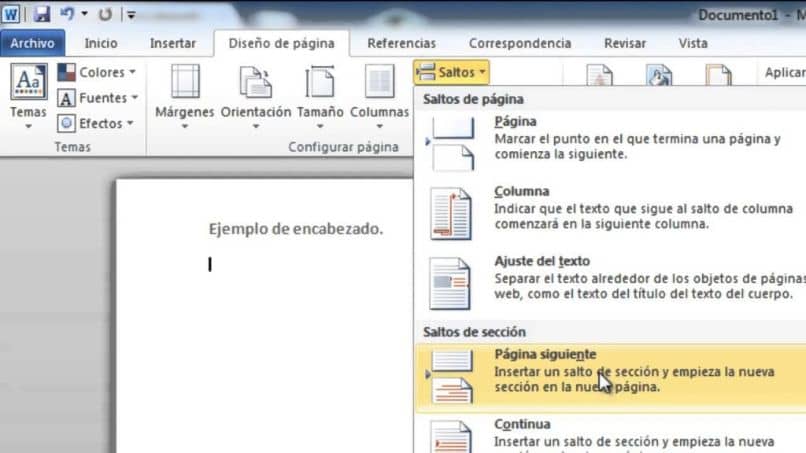Screen dimensions: 806x453
Task: Open the Columnas layout icon
Action: click(x=379, y=81)
